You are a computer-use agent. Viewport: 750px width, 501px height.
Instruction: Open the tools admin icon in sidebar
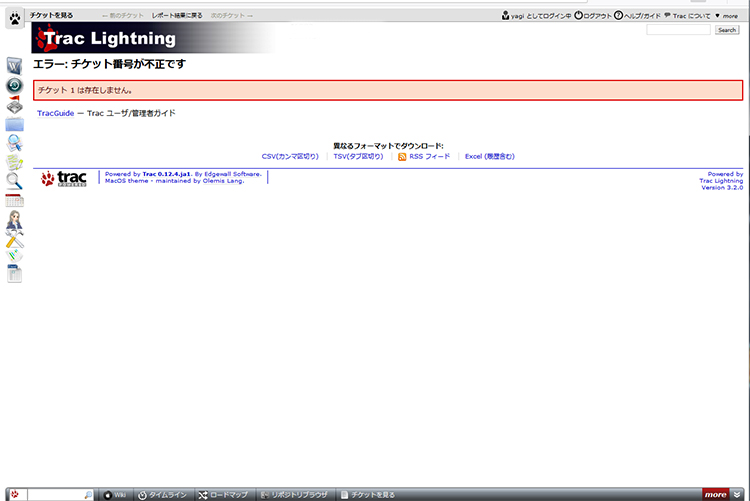tap(14, 239)
